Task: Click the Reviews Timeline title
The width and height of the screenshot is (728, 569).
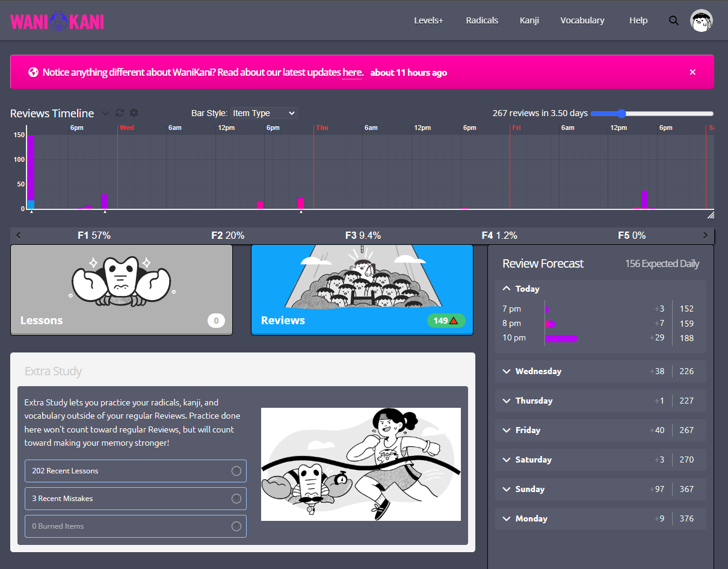Action: point(52,114)
